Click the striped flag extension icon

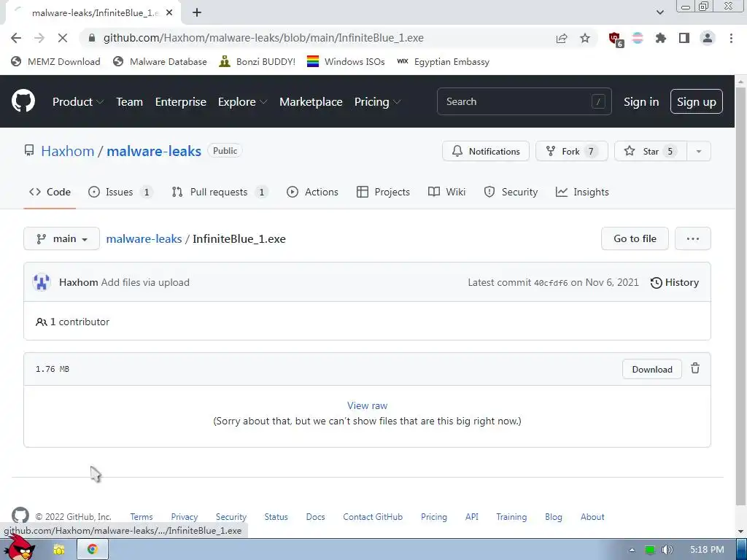coord(638,38)
